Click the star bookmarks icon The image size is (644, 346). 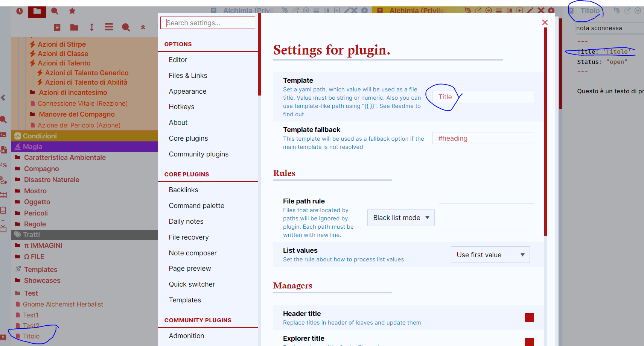72,11
